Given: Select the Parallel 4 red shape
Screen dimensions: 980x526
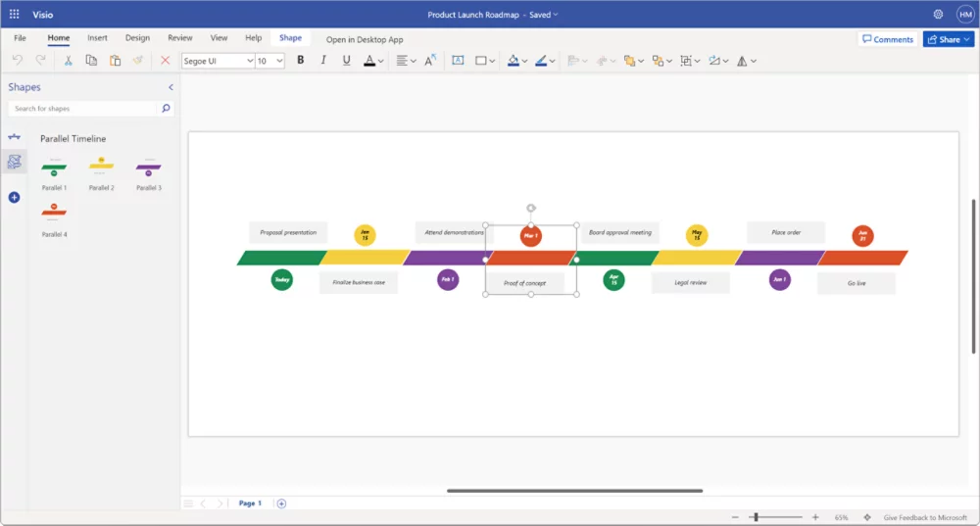Looking at the screenshot, I should (54, 220).
